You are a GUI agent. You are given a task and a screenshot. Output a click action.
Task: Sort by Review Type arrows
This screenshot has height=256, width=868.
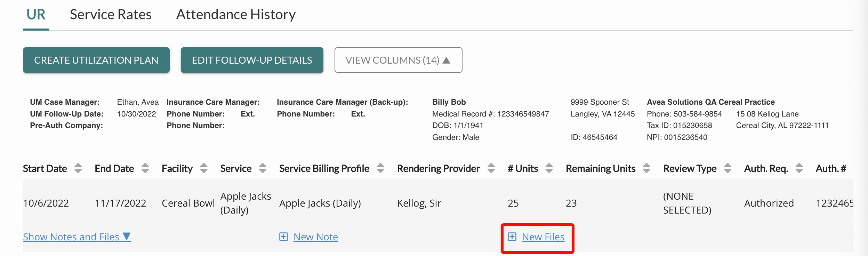click(728, 168)
